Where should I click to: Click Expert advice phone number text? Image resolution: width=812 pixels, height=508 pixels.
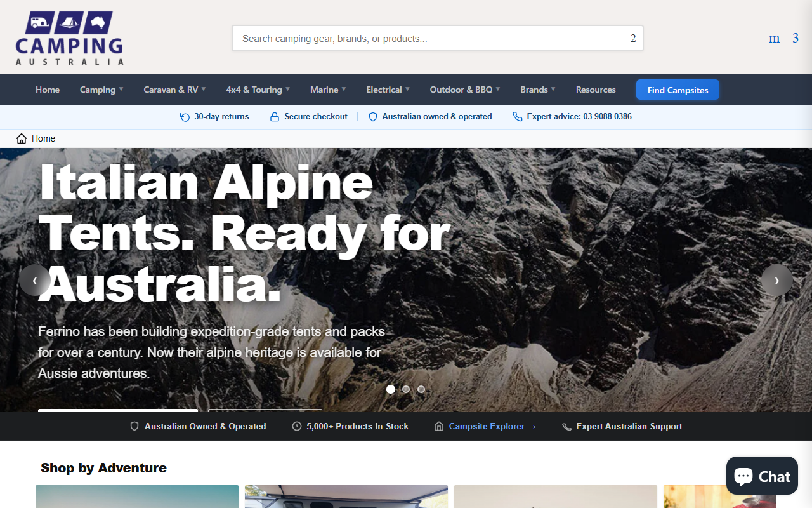click(579, 117)
